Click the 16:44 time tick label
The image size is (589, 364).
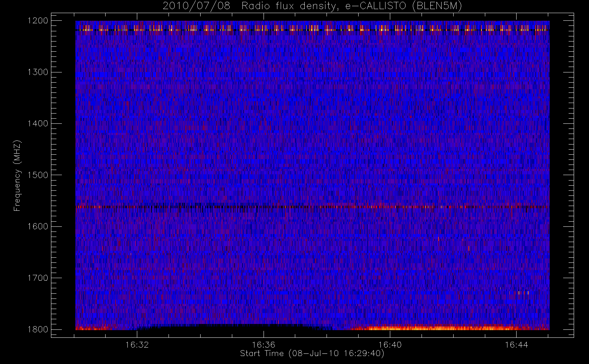tap(516, 345)
